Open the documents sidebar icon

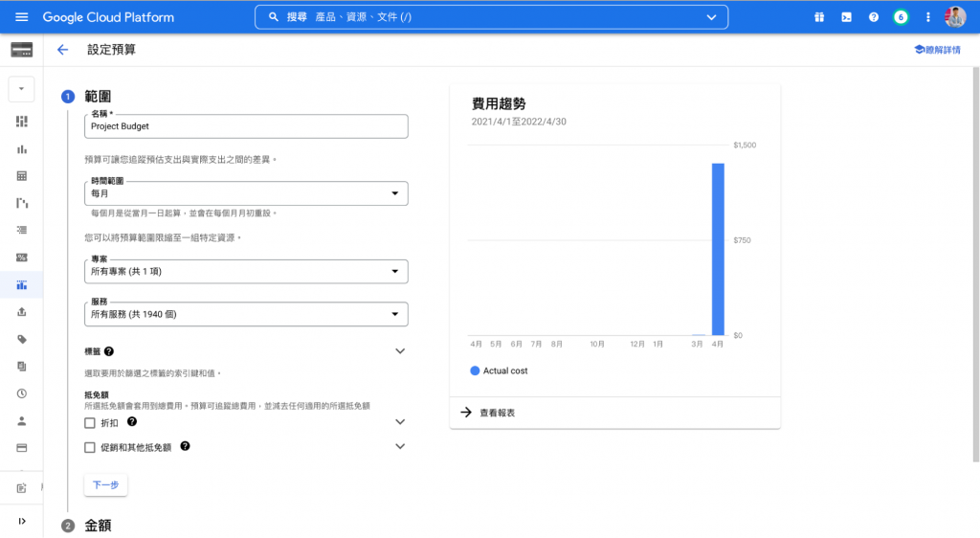(22, 366)
